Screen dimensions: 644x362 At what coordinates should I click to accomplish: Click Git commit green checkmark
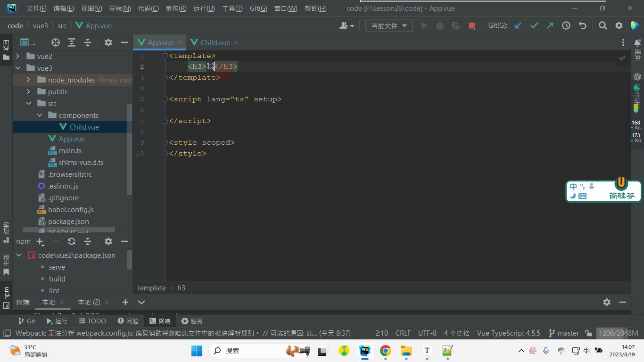(x=534, y=26)
